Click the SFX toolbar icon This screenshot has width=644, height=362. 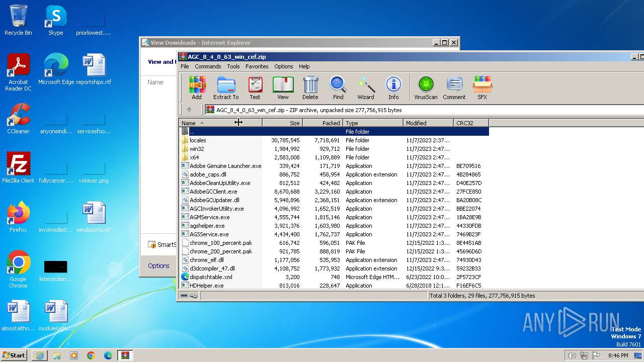pos(482,88)
